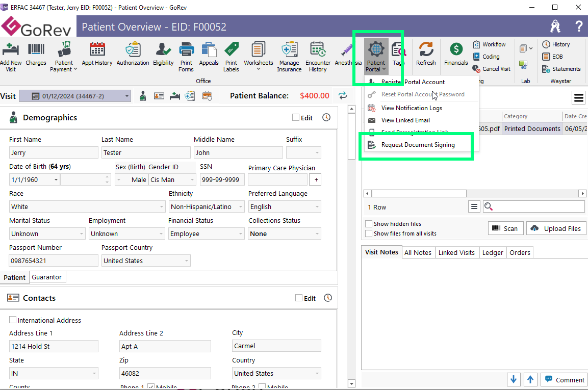The height and width of the screenshot is (390, 588).
Task: Check patient Eligibility
Action: (164, 55)
